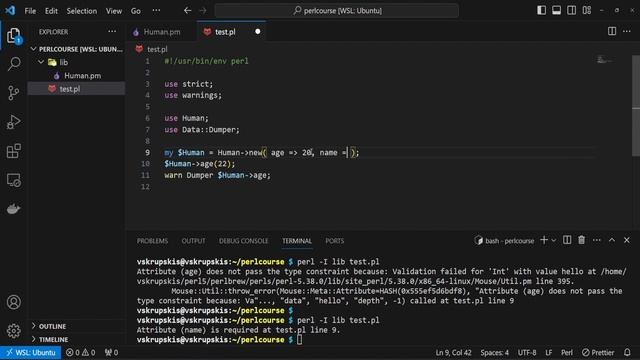Open the terminal launch profile dropdown
This screenshot has height=360, width=640.
pos(554,240)
